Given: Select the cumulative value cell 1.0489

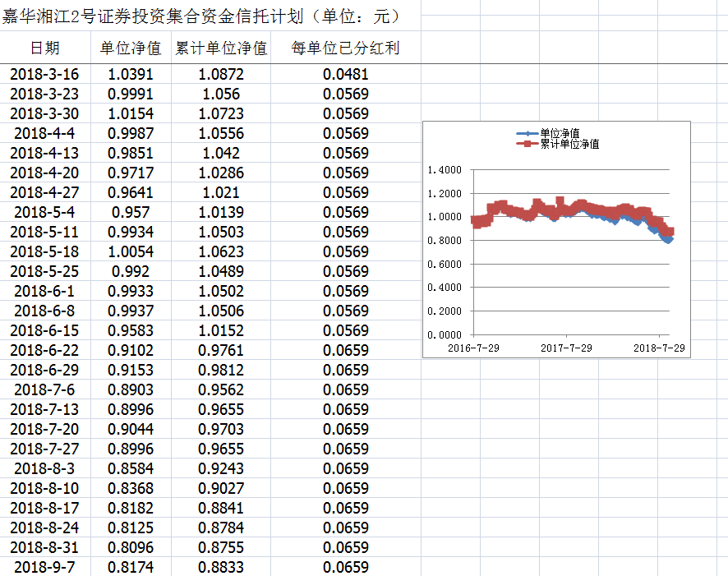Looking at the screenshot, I should pos(221,271).
